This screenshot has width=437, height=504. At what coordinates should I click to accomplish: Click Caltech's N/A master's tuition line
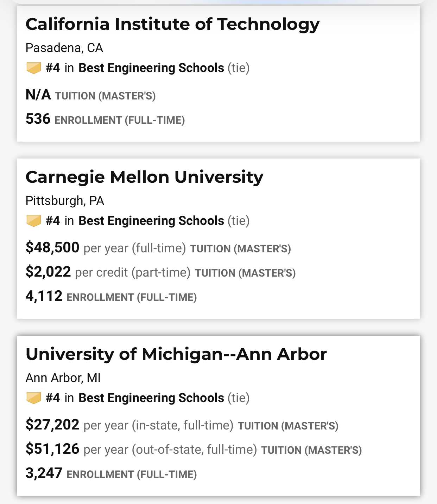tap(90, 95)
